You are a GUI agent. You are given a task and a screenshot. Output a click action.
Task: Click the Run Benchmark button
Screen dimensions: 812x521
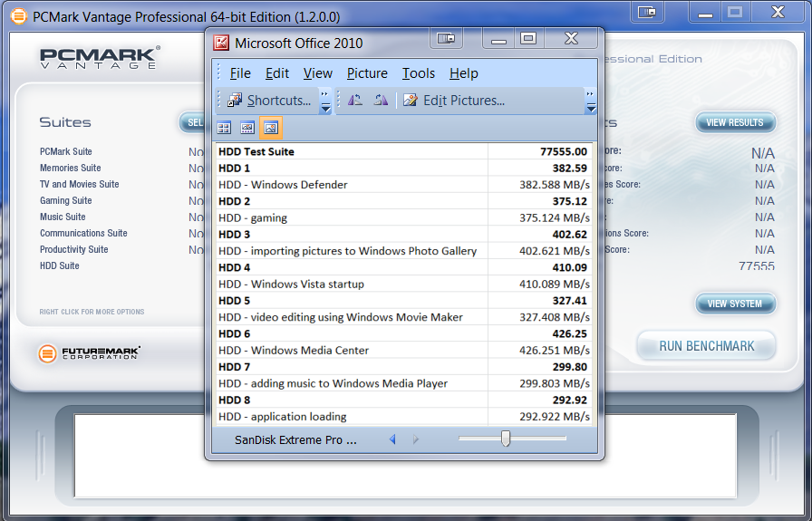tap(707, 346)
